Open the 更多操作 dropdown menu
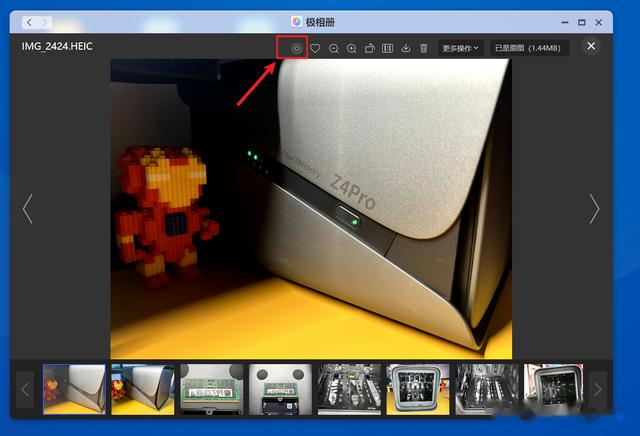Screen dimensions: 640x436 pos(461,48)
